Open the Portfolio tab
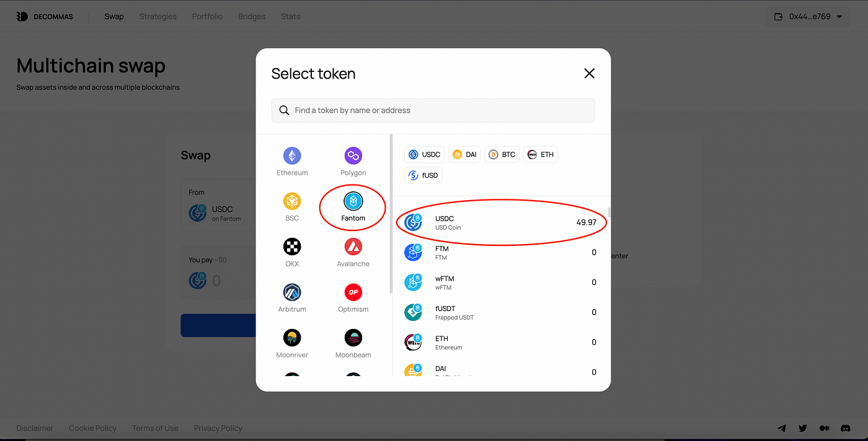The height and width of the screenshot is (441, 868). [x=207, y=17]
